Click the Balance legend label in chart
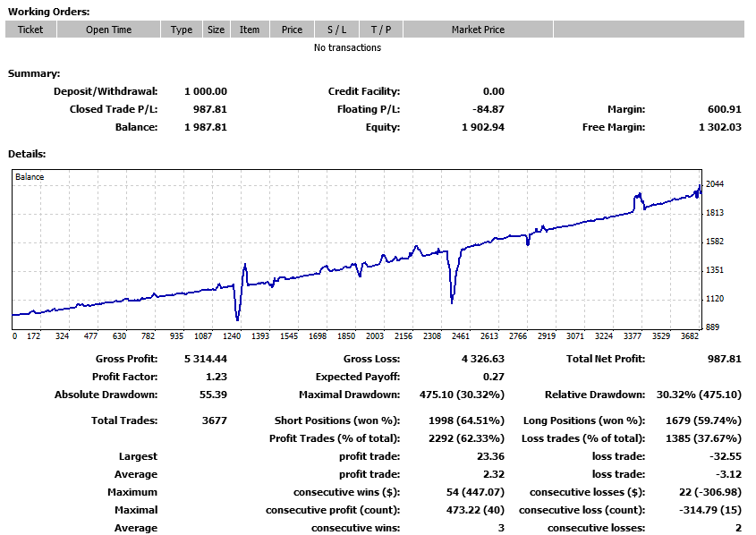 coord(30,177)
